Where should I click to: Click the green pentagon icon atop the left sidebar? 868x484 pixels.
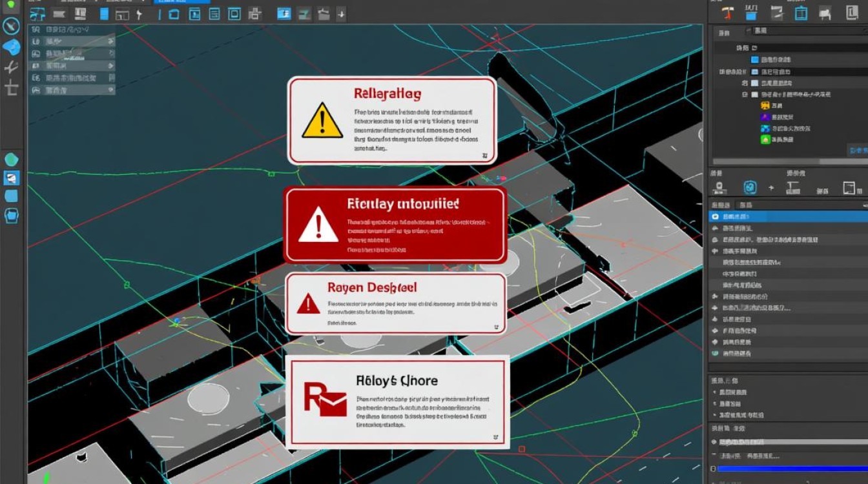(x=11, y=5)
